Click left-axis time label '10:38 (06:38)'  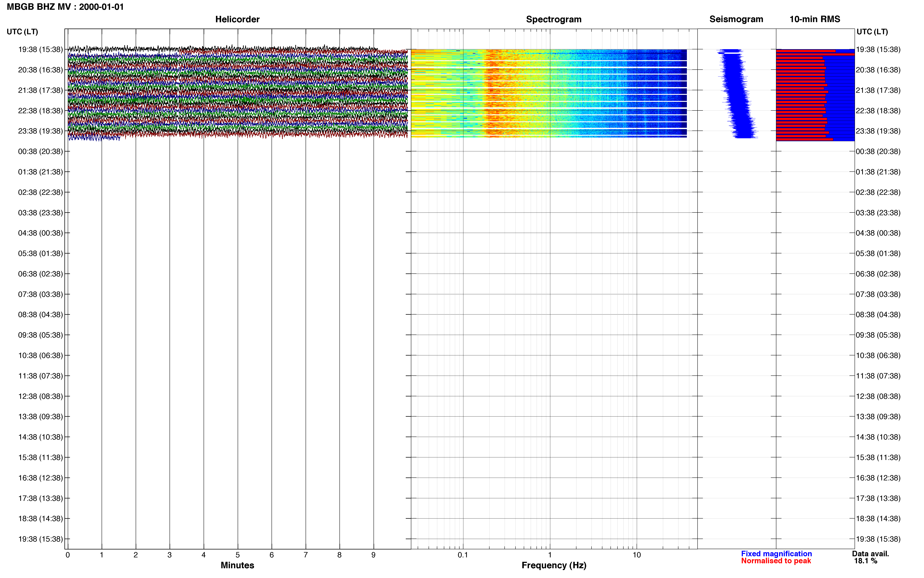click(x=41, y=356)
